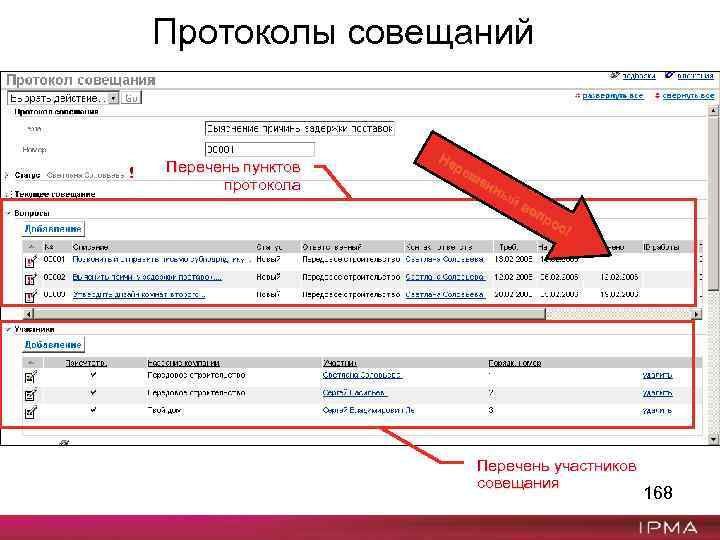Expand the Текущее совещание section
The image size is (720, 540).
pyautogui.click(x=6, y=194)
